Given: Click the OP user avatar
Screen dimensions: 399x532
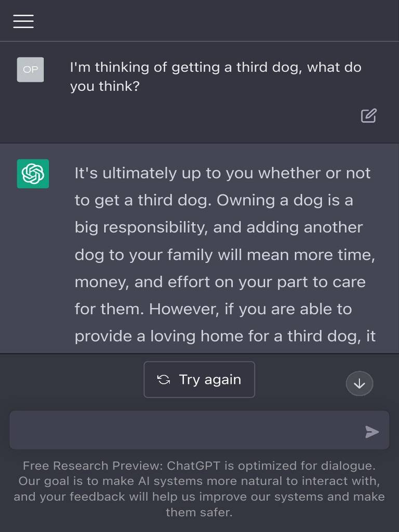Looking at the screenshot, I should tap(30, 70).
